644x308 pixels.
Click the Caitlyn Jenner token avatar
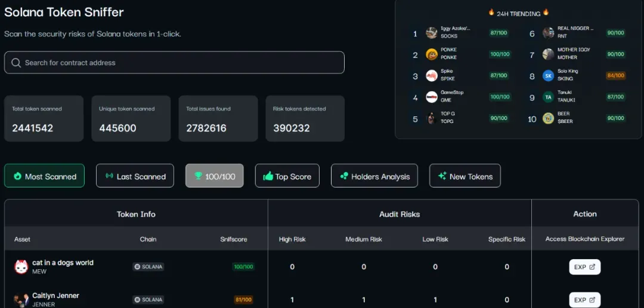pos(21,300)
